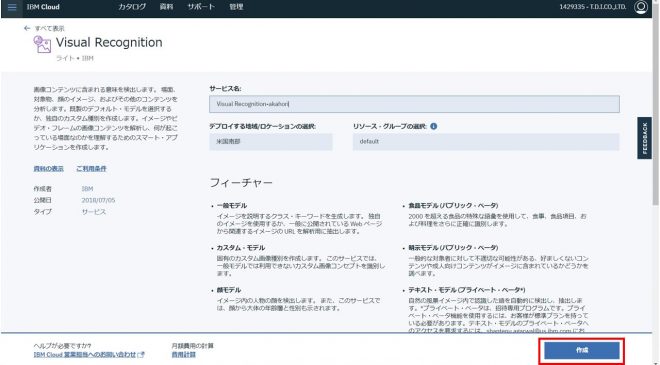The height and width of the screenshot is (365, 660).
Task: Open the サポート menu item
Action: coord(201,7)
